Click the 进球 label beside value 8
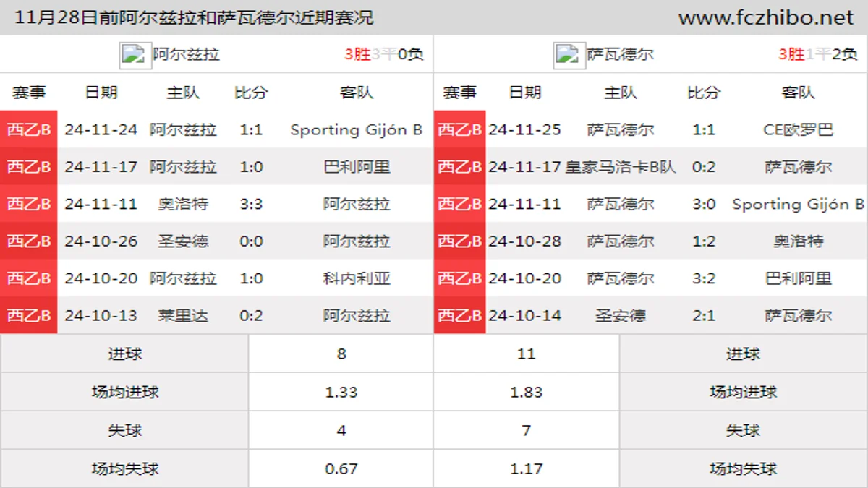This screenshot has width=868, height=488. [x=125, y=354]
